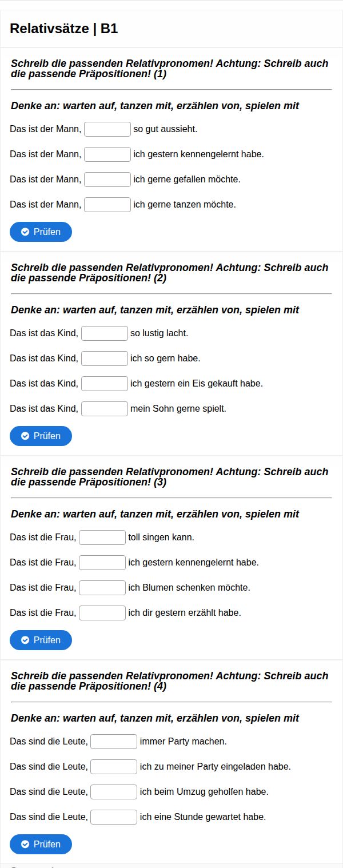Click the input before "mein Sohn gerne spielt"
Viewport: 343px width, 868px height.
point(105,409)
